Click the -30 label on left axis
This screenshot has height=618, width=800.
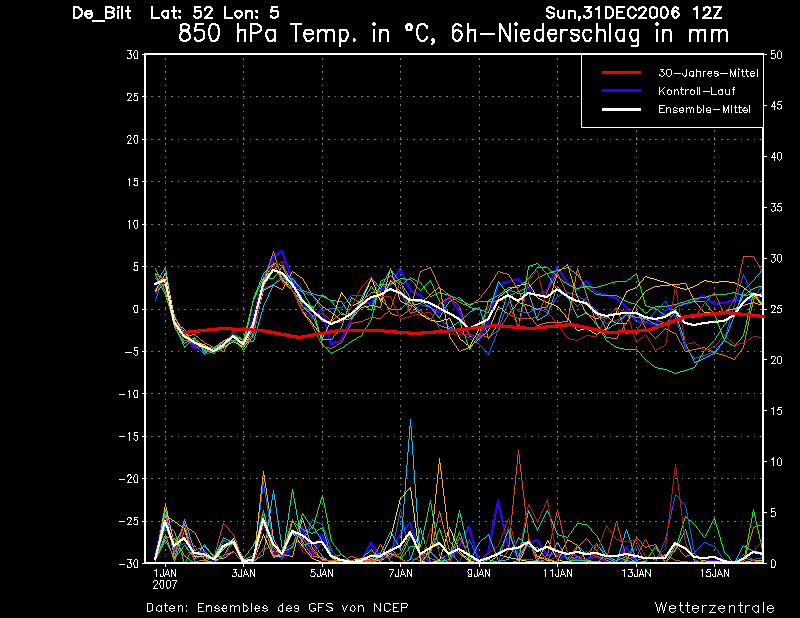tap(129, 563)
